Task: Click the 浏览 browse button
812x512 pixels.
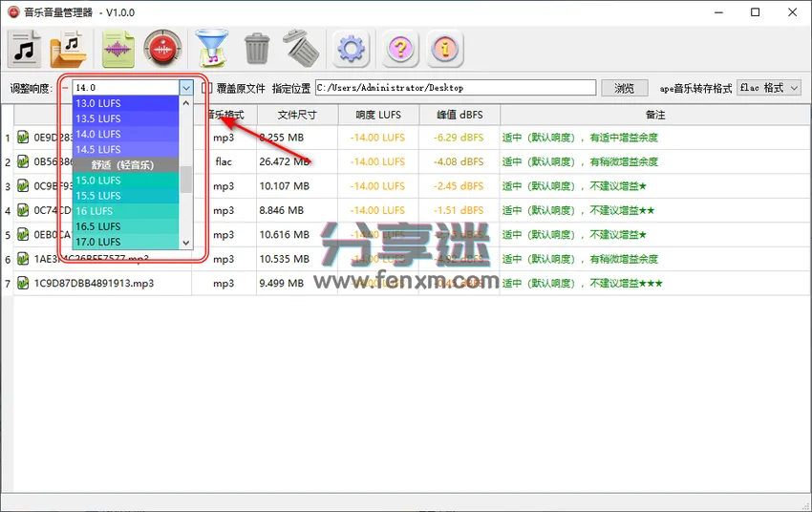Action: pos(624,88)
